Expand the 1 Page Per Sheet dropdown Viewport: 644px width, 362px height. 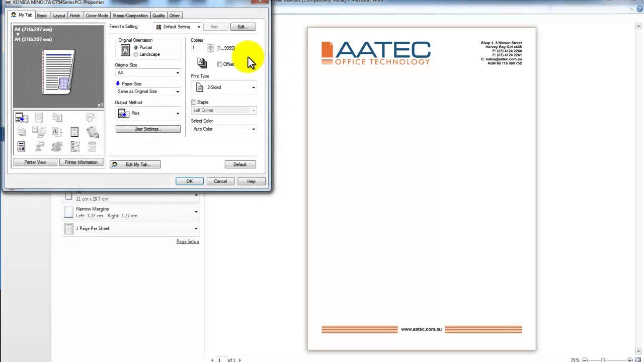pyautogui.click(x=196, y=229)
